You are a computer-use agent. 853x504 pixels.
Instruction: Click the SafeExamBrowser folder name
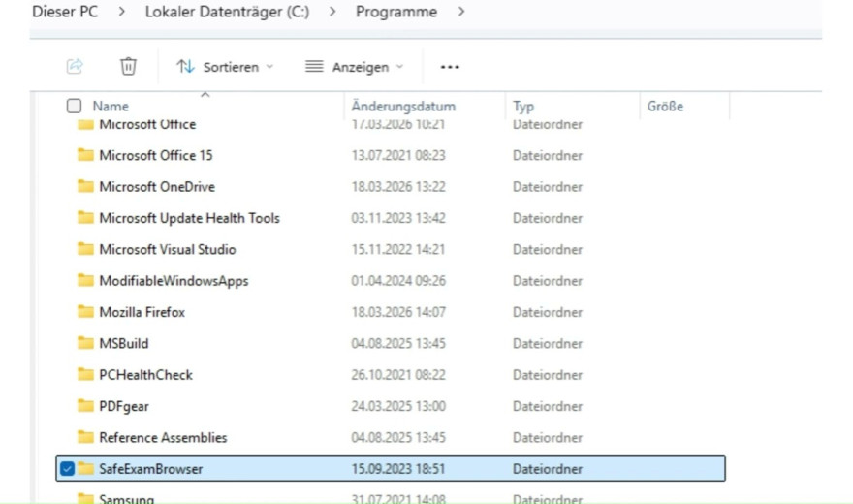[150, 469]
